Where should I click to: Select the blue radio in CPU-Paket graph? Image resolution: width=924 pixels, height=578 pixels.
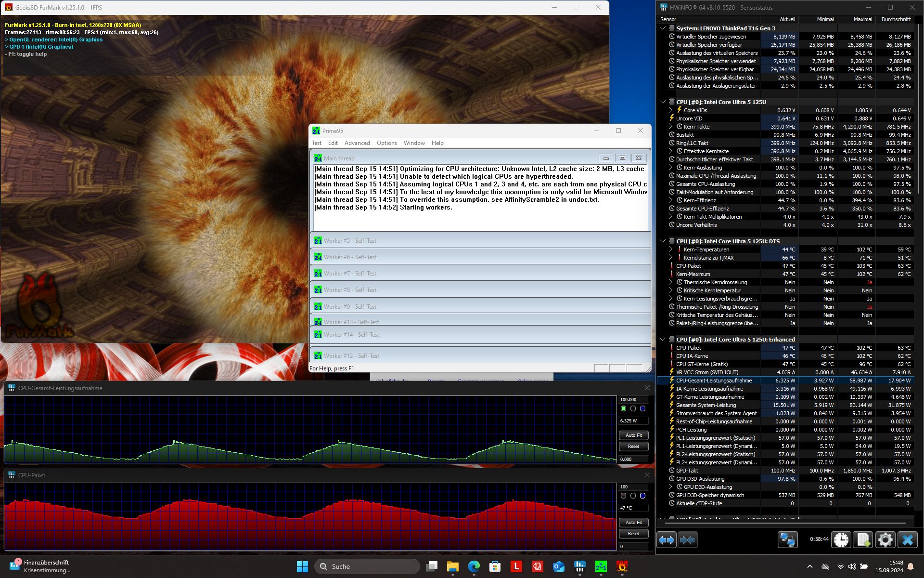(642, 496)
